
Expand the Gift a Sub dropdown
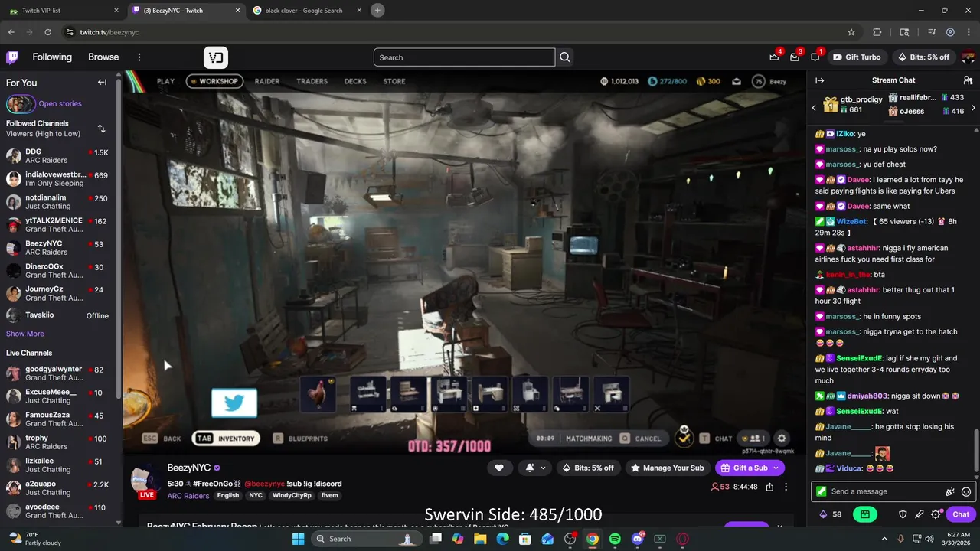click(x=776, y=468)
